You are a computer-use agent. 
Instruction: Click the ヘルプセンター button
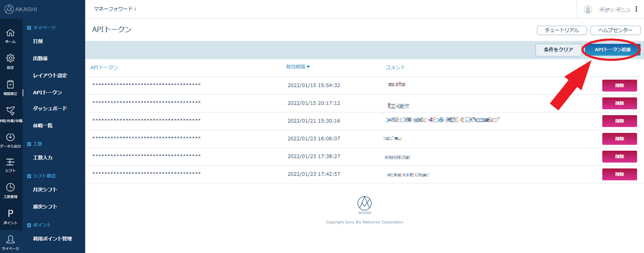615,30
